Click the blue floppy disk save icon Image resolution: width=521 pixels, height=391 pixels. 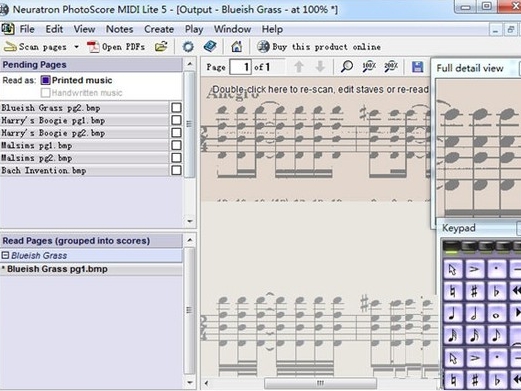417,67
